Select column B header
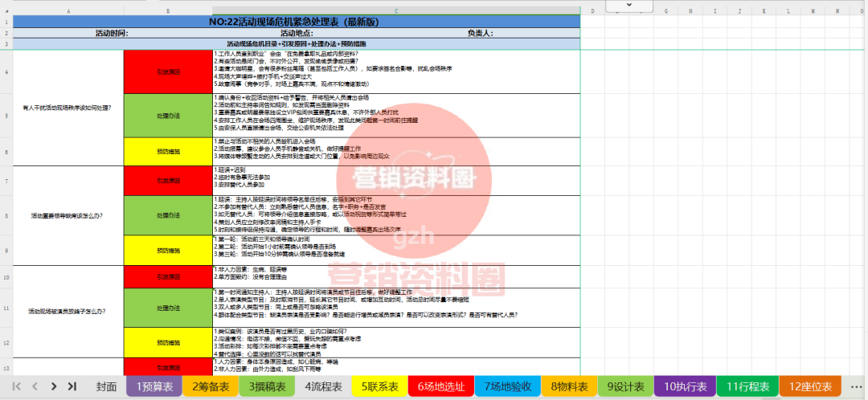 [x=168, y=11]
